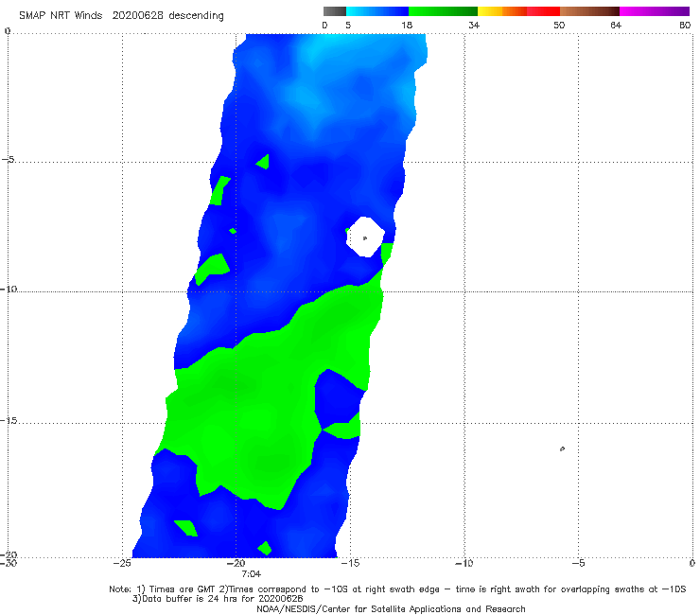Select the date text '20200628 descending'

tap(167, 16)
